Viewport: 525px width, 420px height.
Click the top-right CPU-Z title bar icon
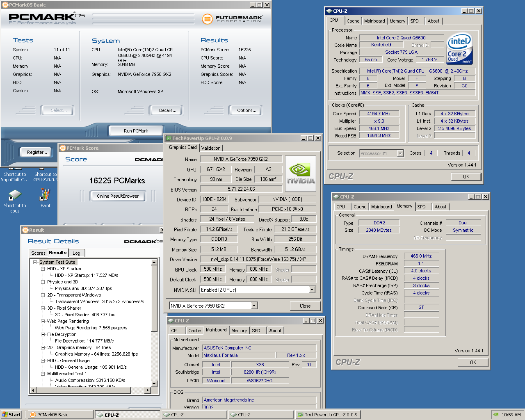point(329,11)
